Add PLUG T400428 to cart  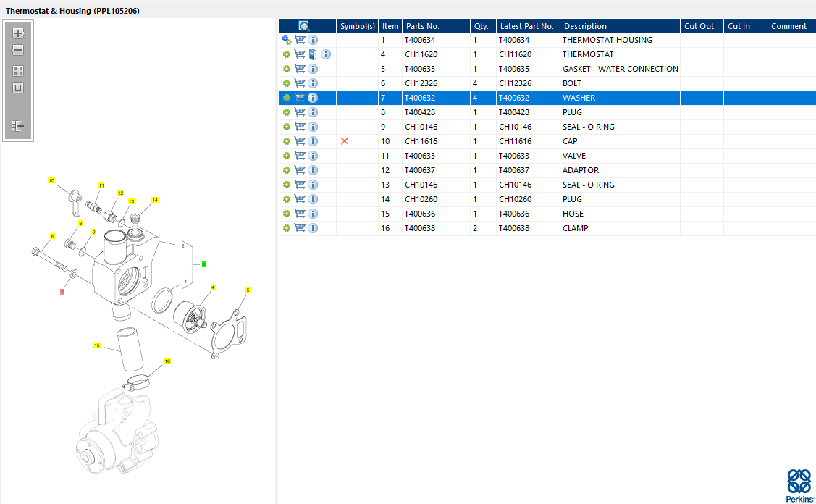300,112
